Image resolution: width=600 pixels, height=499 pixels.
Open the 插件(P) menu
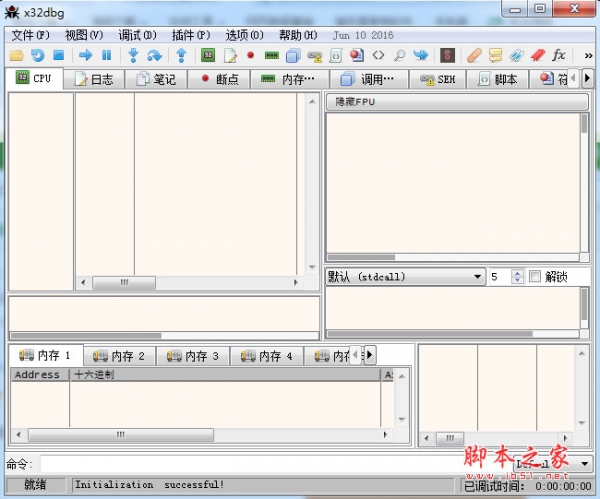coord(191,35)
